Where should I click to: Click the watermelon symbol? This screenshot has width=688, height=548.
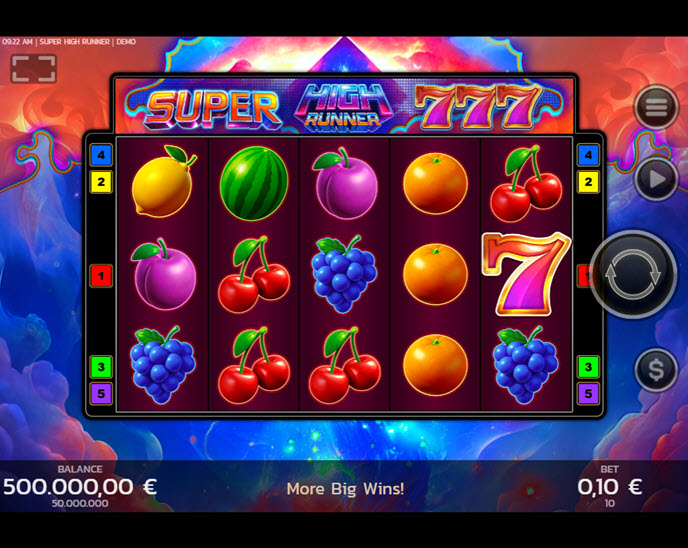coord(254,183)
